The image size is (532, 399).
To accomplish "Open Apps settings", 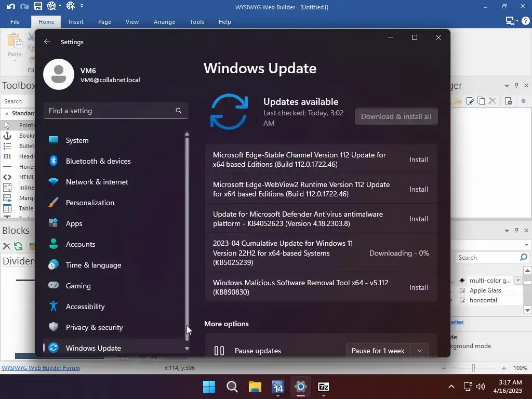I will (x=114, y=223).
